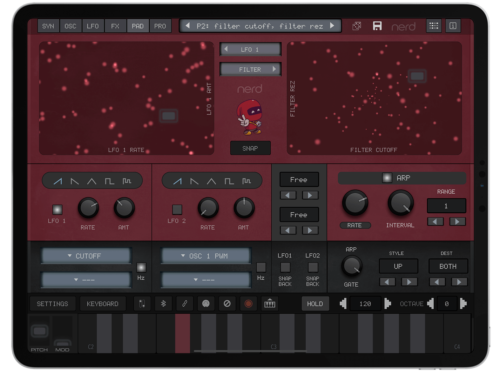The image size is (500, 373).
Task: Select square waveform for LFO 1
Action: 109,181
